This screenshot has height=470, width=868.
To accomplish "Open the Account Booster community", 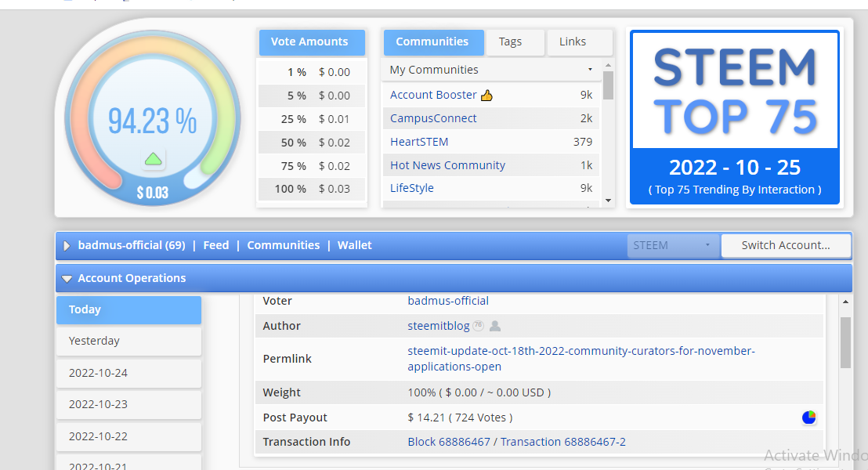I will click(x=433, y=95).
